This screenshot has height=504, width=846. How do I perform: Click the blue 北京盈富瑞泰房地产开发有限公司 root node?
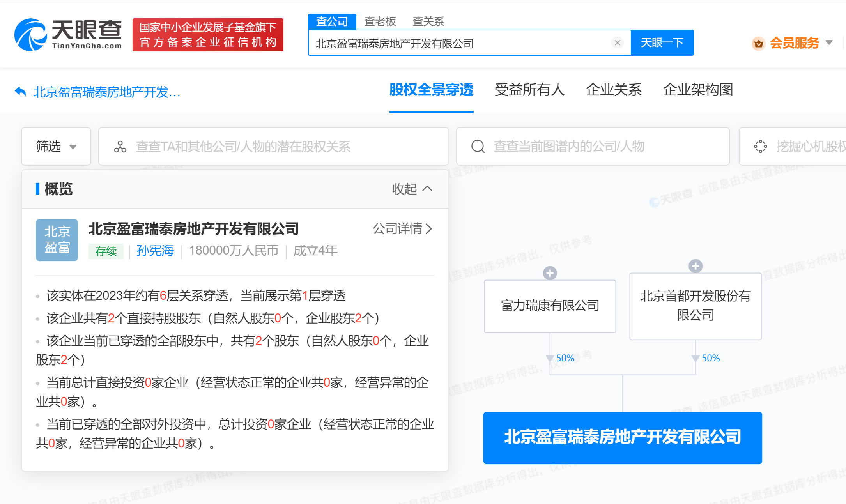pyautogui.click(x=623, y=438)
